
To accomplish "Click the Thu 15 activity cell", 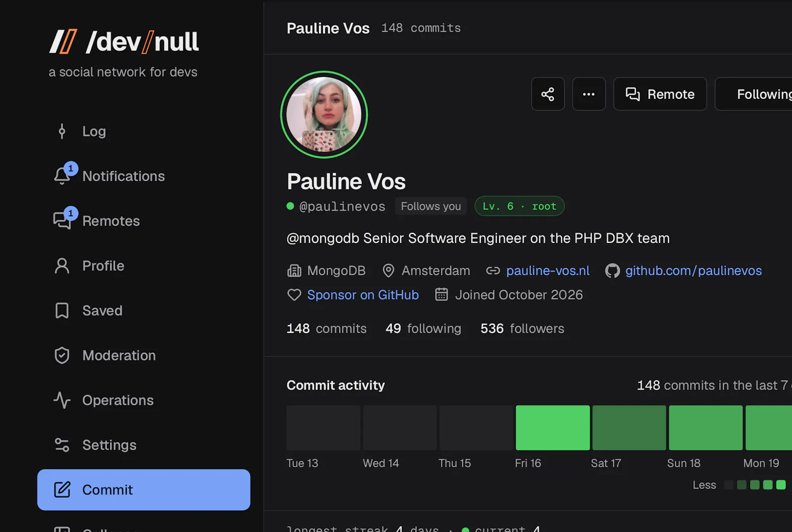I will [476, 428].
